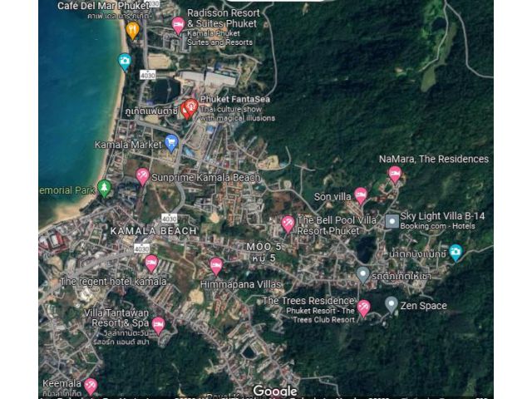Click the "Kamala Market" label

128,145
